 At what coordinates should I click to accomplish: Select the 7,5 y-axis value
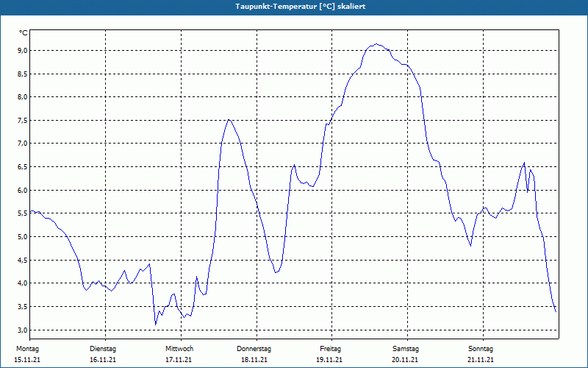(x=22, y=120)
